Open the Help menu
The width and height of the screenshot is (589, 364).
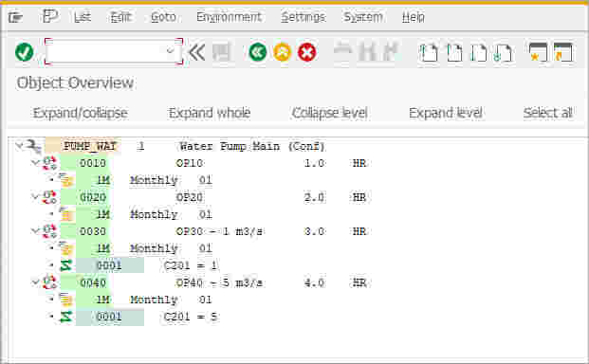tap(414, 17)
